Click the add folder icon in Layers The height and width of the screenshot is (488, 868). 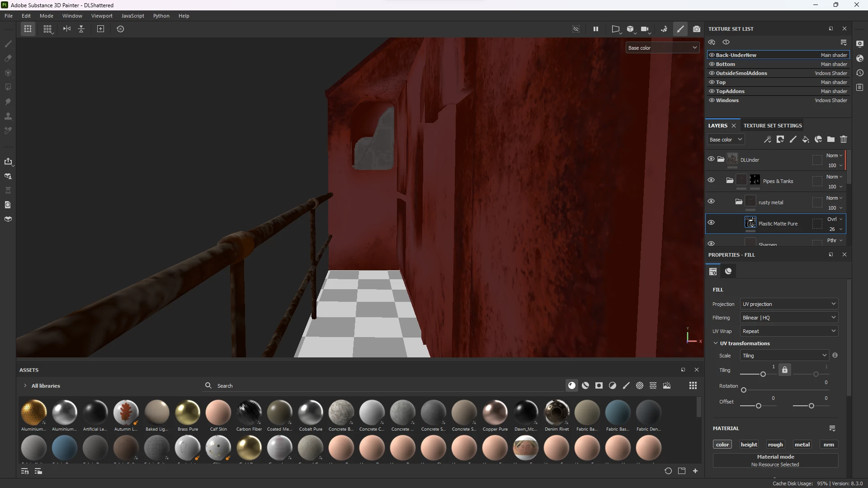click(x=831, y=140)
